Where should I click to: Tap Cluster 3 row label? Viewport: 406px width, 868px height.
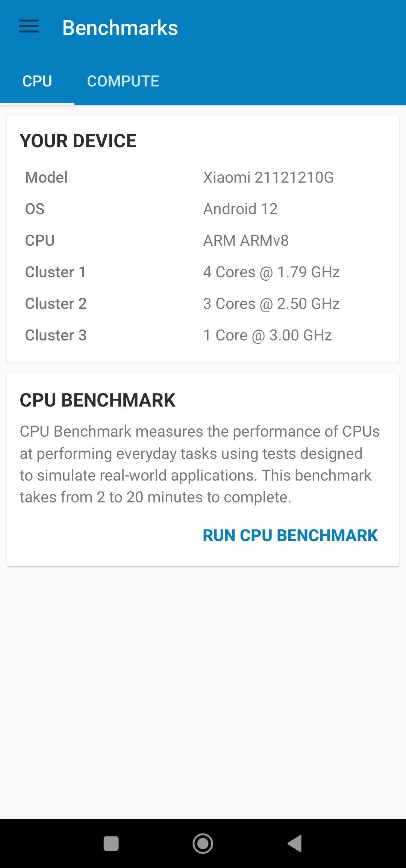(56, 335)
